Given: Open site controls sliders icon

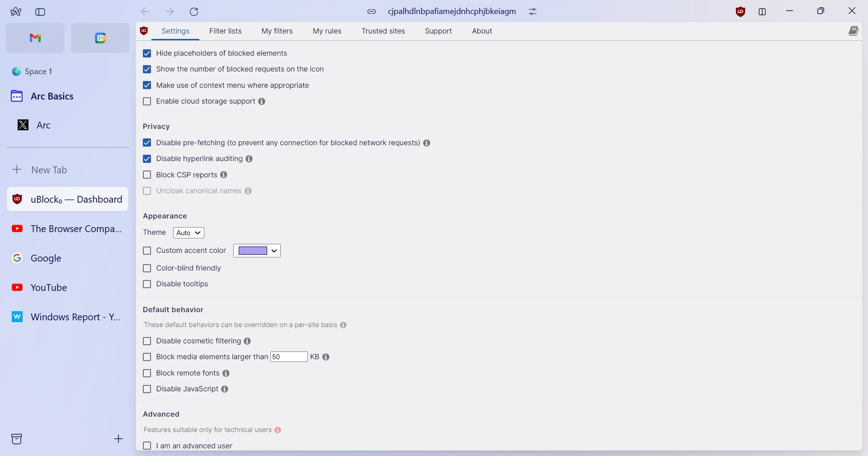Looking at the screenshot, I should click(533, 12).
